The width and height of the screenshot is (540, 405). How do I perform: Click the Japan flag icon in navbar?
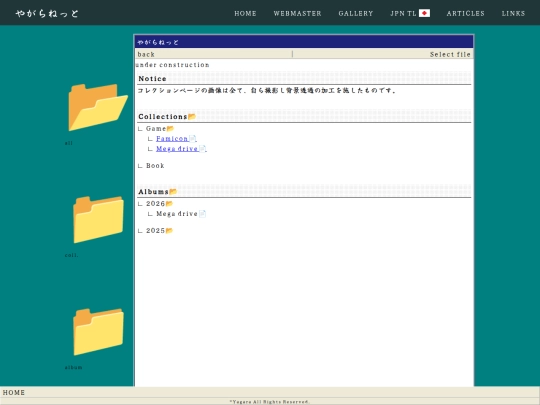click(x=424, y=13)
